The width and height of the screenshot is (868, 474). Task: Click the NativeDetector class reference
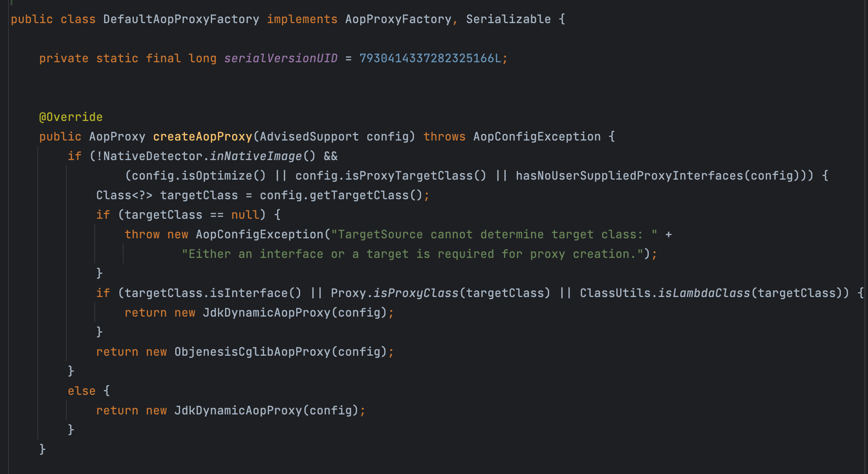(x=153, y=156)
